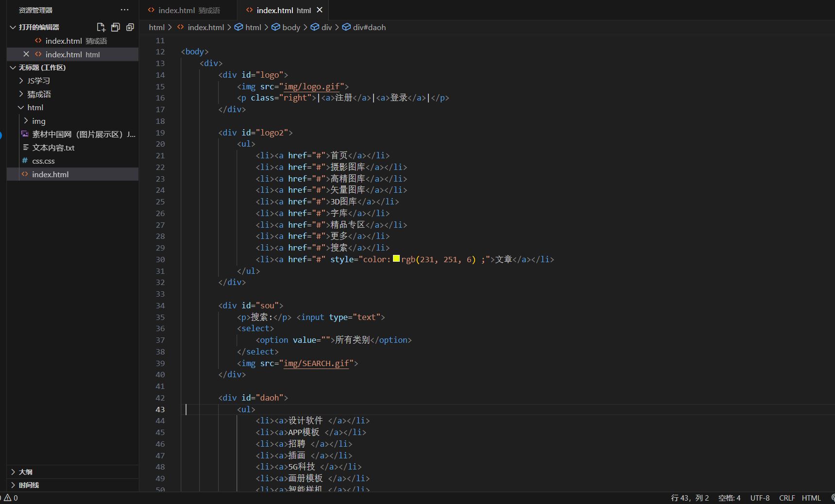Close the active index.html html tab
The width and height of the screenshot is (835, 504).
click(320, 10)
